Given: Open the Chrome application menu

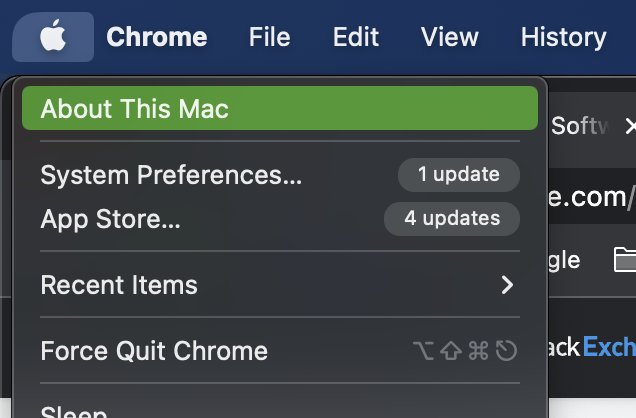Looking at the screenshot, I should pyautogui.click(x=157, y=37).
